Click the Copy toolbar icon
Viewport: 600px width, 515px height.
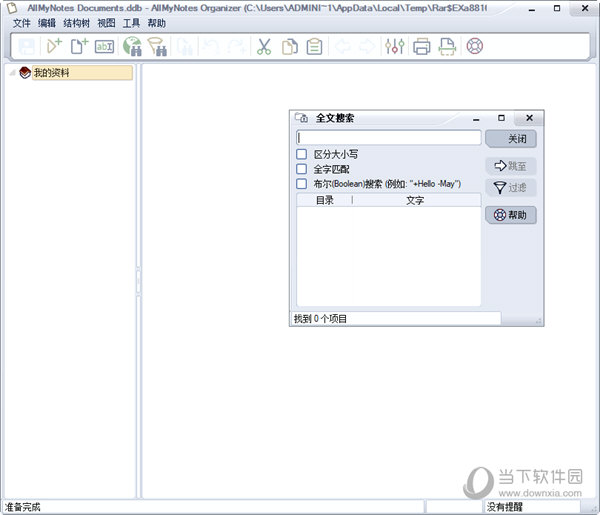coord(290,47)
